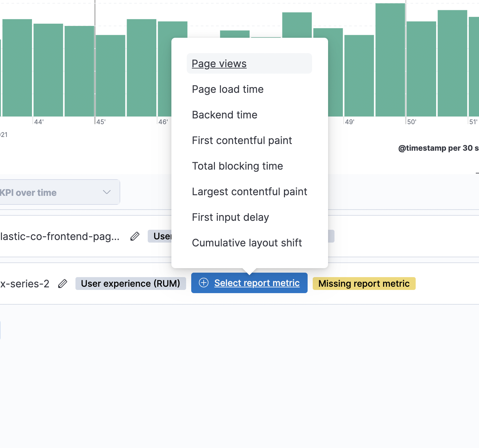Click the "@timestamp per 30 s" axis label

(438, 148)
